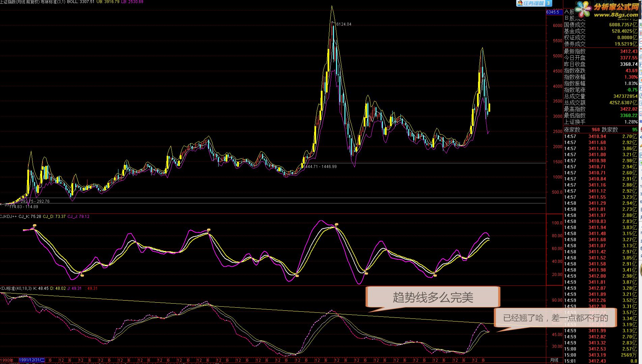642x364 pixels.
Task: Click the penguin icon on 任务提醒
Action: point(520,3)
